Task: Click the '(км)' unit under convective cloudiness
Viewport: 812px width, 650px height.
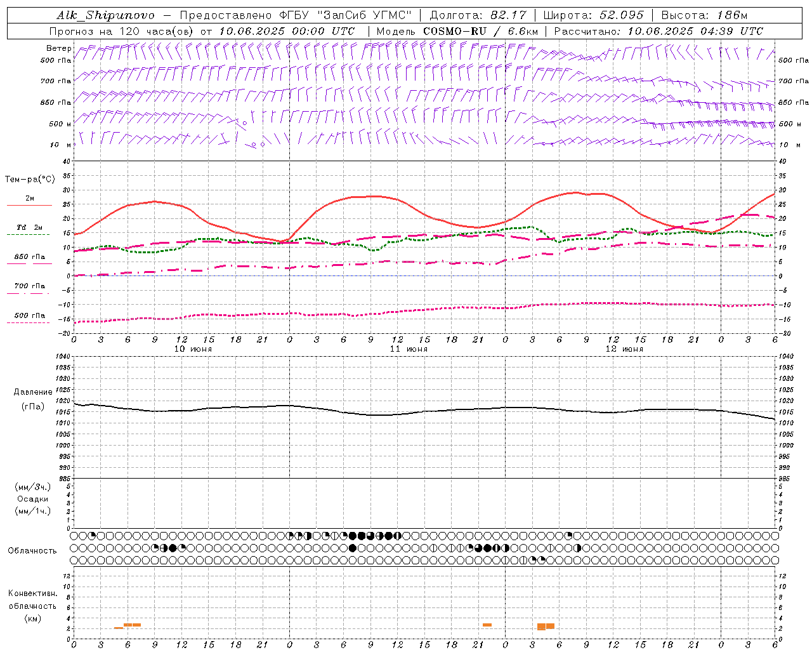Action: click(x=32, y=618)
